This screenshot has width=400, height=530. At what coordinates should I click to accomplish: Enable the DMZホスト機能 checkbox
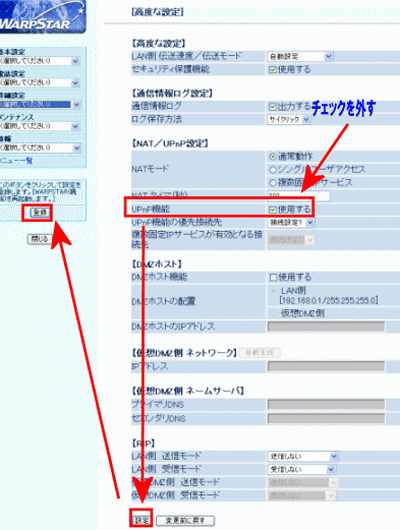tap(273, 278)
